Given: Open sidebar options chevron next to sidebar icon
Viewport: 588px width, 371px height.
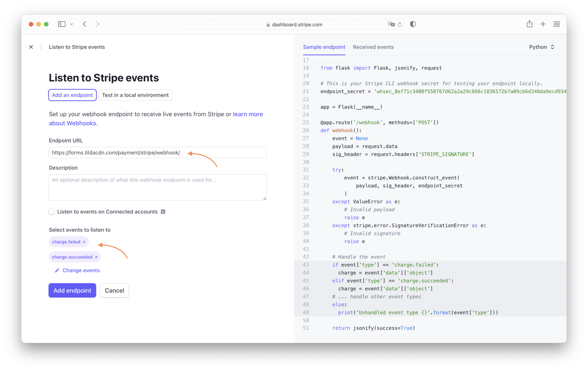Looking at the screenshot, I should point(71,24).
